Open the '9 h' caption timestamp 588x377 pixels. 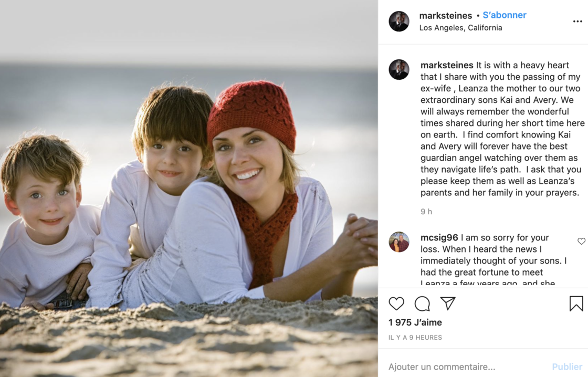[x=426, y=212]
